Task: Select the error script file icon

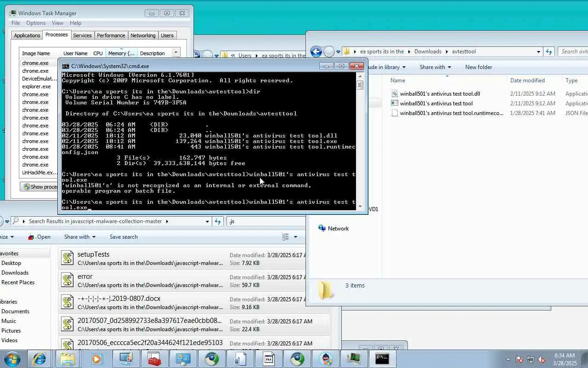Action: coord(68,280)
